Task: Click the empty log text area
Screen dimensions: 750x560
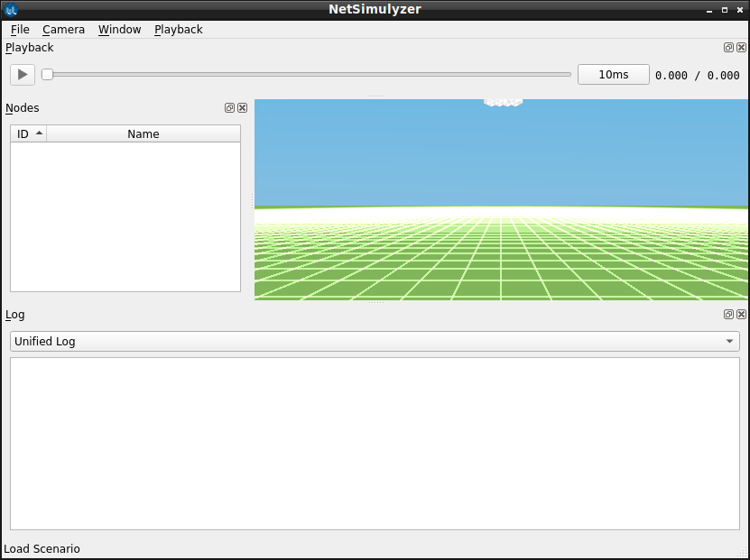Action: click(x=375, y=444)
